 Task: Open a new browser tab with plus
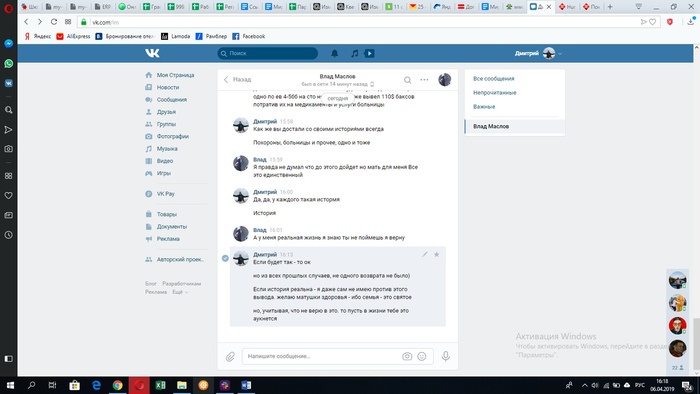[610, 7]
